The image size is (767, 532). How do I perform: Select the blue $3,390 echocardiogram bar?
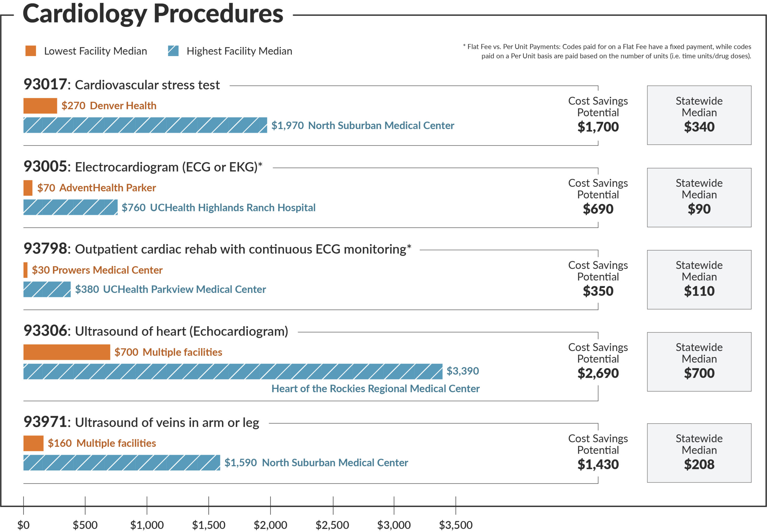click(233, 371)
